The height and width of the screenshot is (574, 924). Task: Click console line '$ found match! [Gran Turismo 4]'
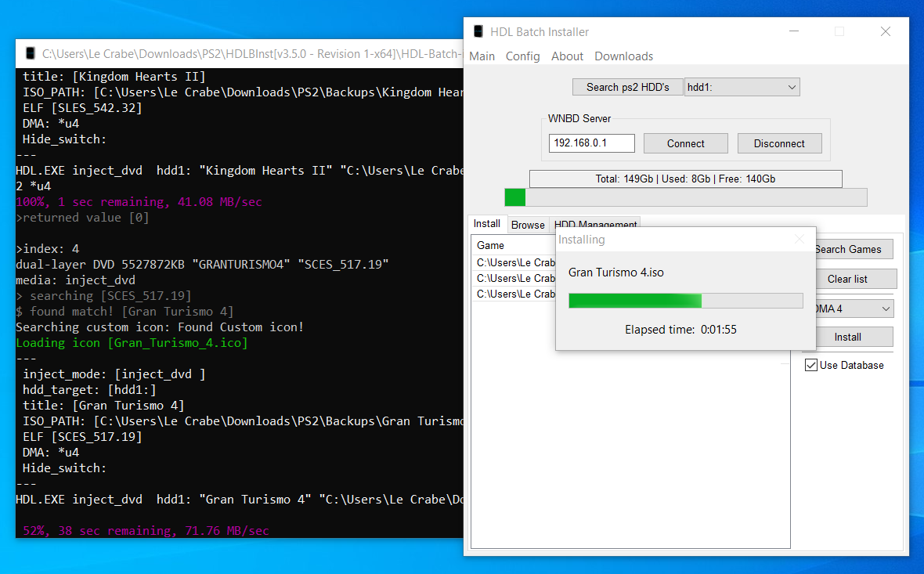pos(125,311)
